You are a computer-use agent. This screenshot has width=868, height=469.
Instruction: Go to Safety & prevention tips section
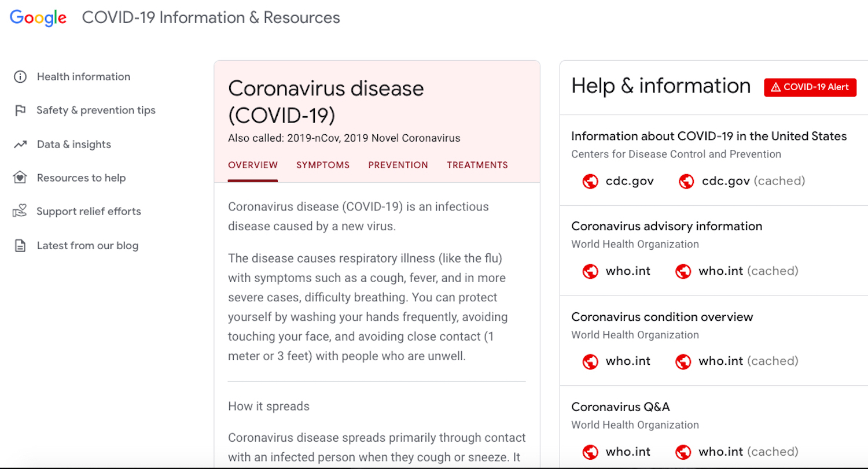pos(96,110)
